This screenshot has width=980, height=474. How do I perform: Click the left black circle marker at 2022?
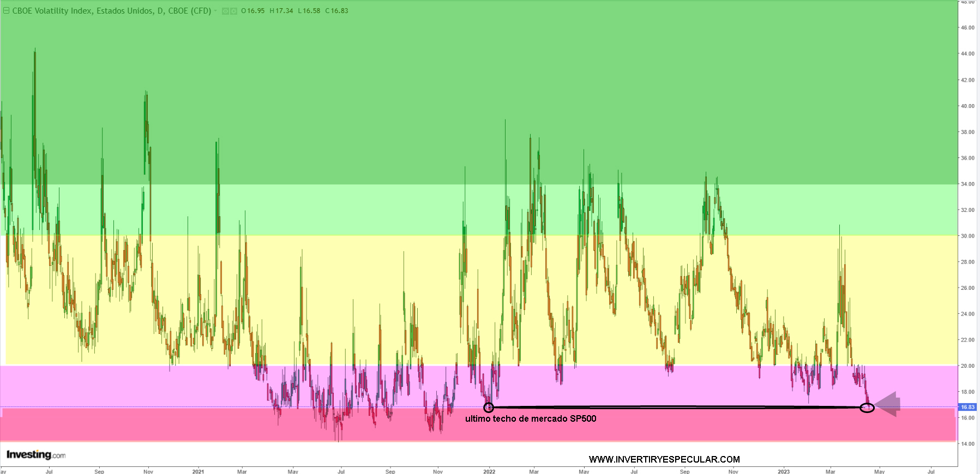click(489, 408)
